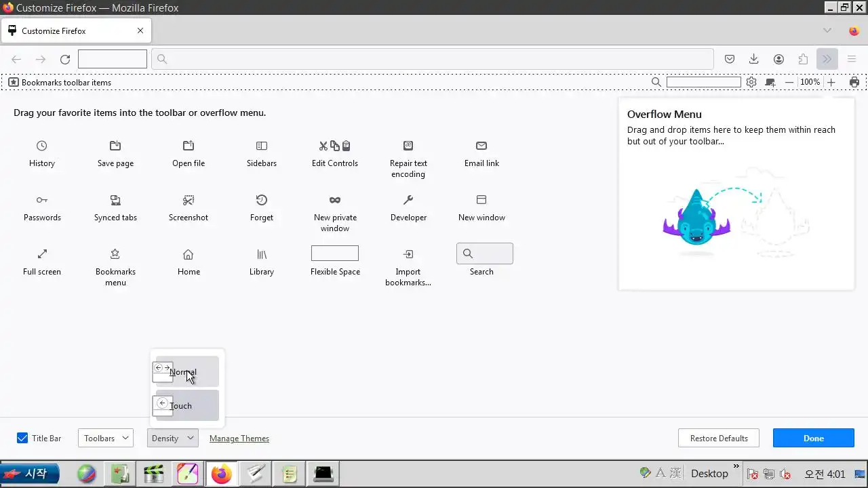
Task: Zoom out with the minus button
Action: tap(789, 82)
